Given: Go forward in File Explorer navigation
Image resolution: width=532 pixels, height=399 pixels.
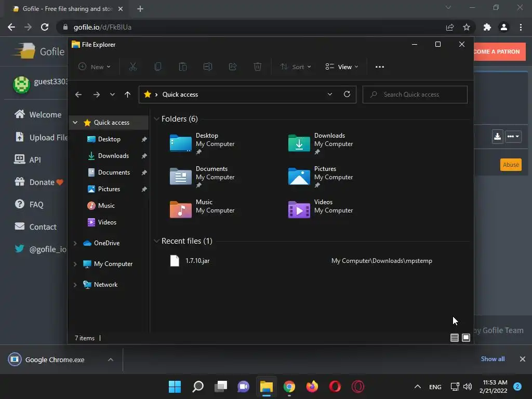Looking at the screenshot, I should pyautogui.click(x=96, y=95).
